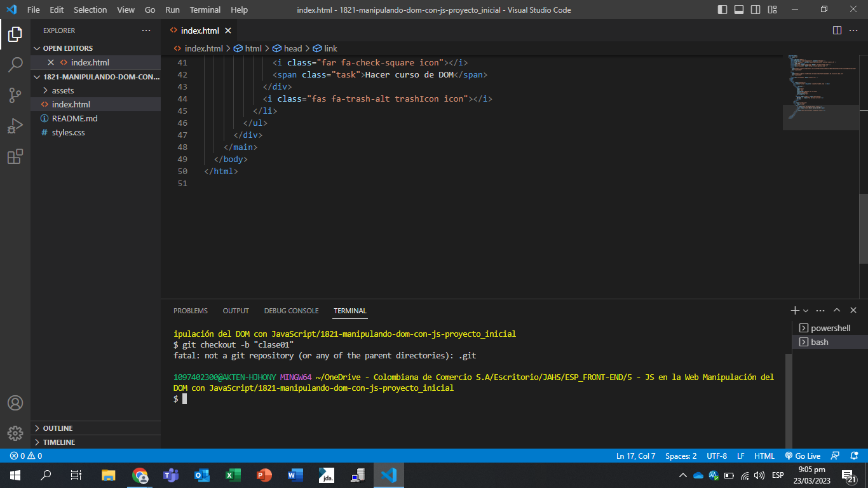Maximize the terminal panel size
868x488 pixels.
coord(837,311)
